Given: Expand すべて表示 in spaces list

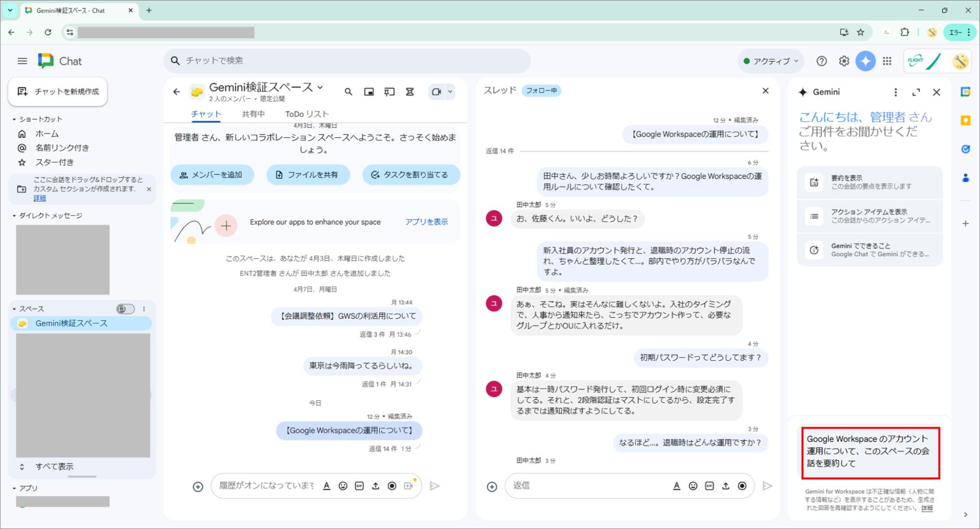Looking at the screenshot, I should click(x=54, y=467).
